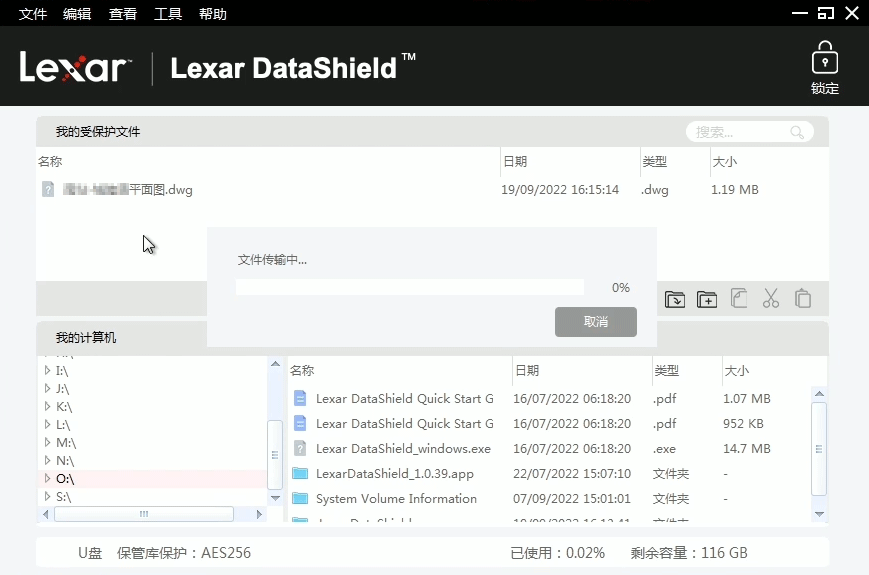The width and height of the screenshot is (869, 575).
Task: Select LexarDataShield_1.0.39.app folder name
Action: pos(395,474)
